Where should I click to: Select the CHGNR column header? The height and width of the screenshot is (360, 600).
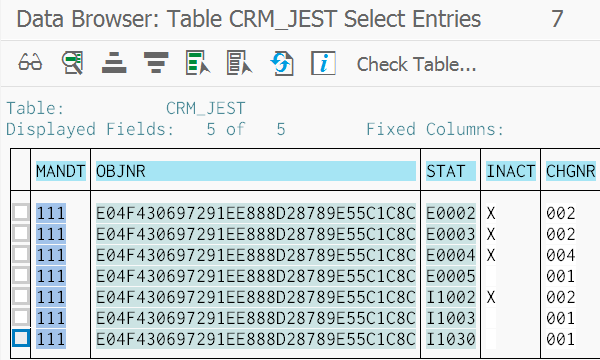coord(571,171)
